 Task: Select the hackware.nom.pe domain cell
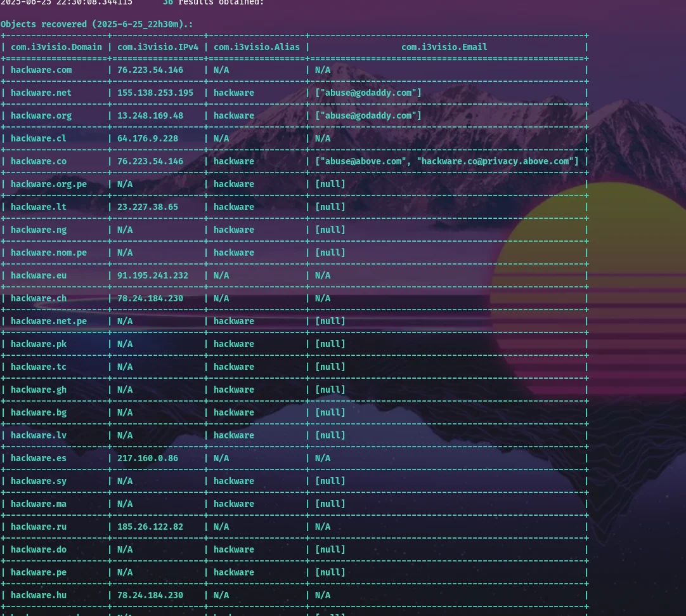[x=49, y=252]
